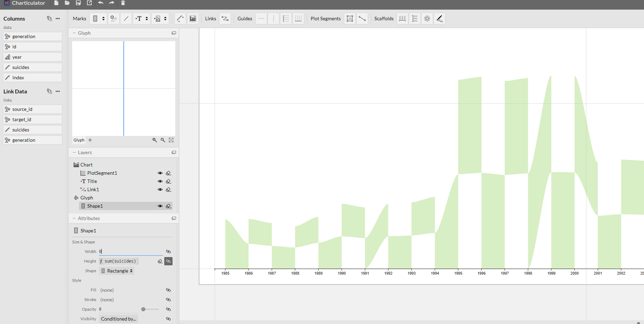Select the line mark tool
The height and width of the screenshot is (324, 644).
(x=126, y=19)
